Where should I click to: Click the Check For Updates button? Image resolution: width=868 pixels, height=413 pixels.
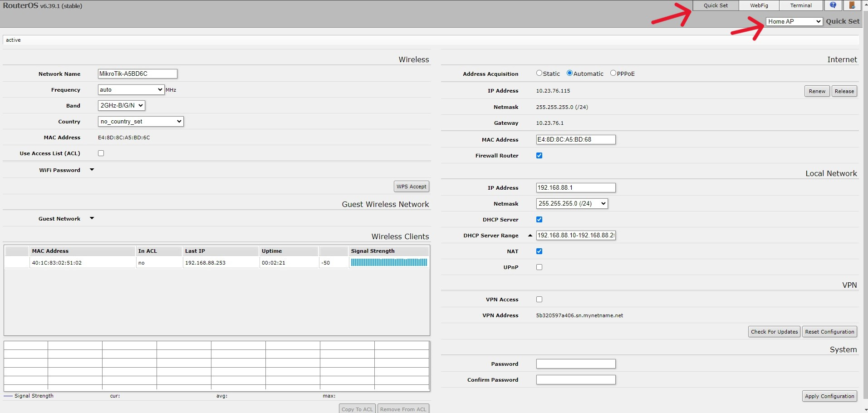(774, 332)
